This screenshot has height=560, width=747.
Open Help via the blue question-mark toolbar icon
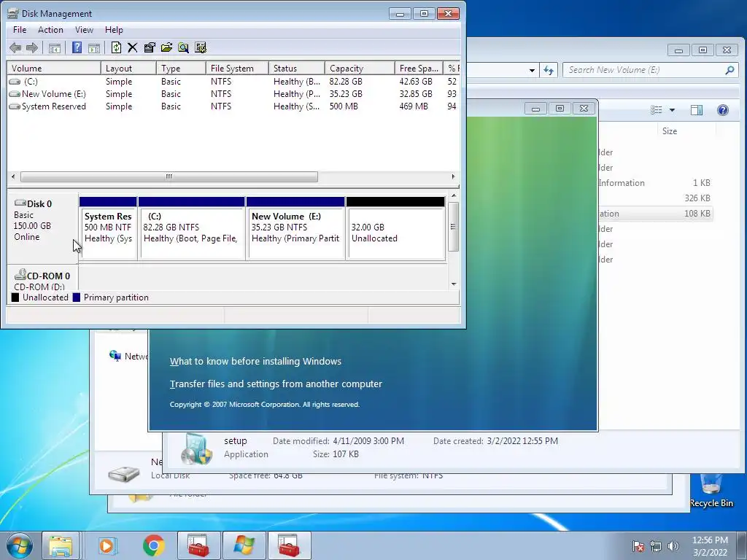point(77,47)
